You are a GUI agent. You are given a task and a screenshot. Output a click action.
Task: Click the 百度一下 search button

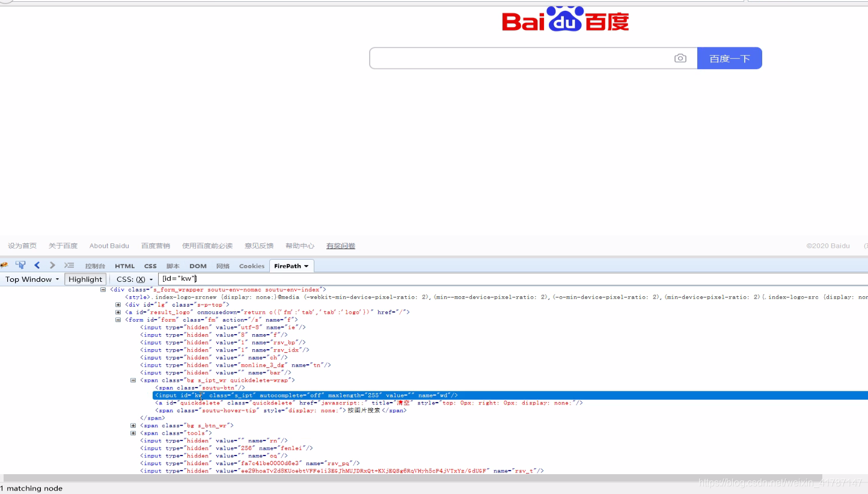pyautogui.click(x=730, y=58)
